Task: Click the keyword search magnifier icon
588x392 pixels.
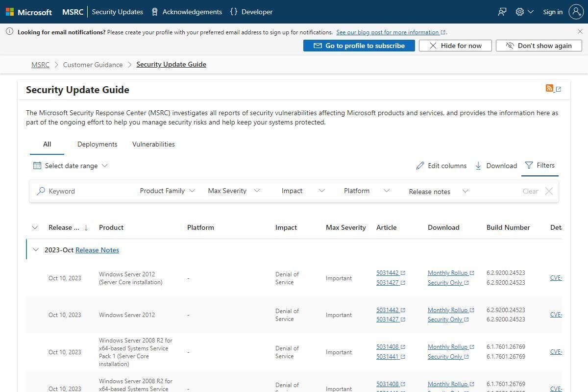Action: pyautogui.click(x=41, y=191)
